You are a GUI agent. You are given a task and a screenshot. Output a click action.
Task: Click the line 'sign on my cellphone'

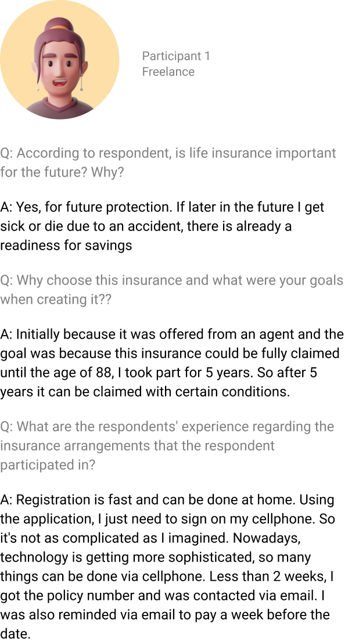pyautogui.click(x=168, y=519)
